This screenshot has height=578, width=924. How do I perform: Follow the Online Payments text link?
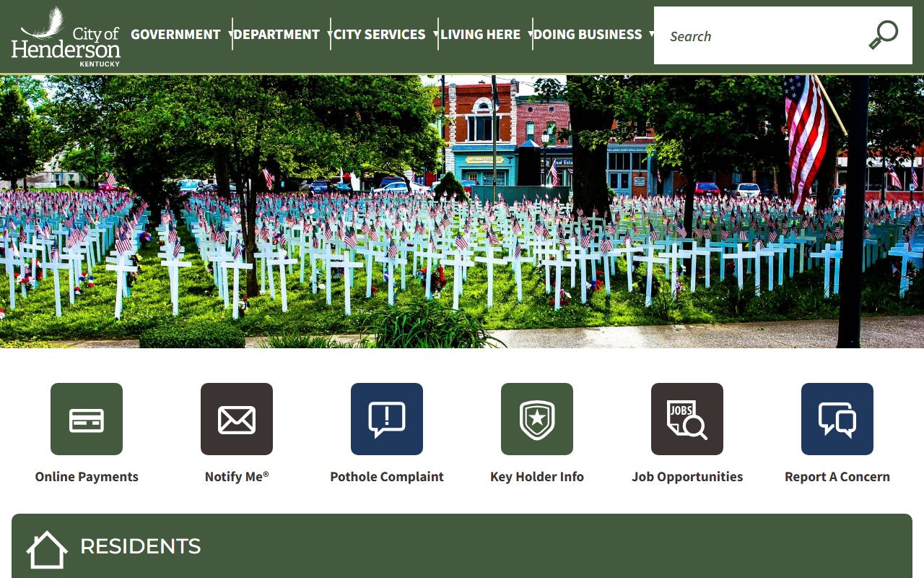[87, 477]
